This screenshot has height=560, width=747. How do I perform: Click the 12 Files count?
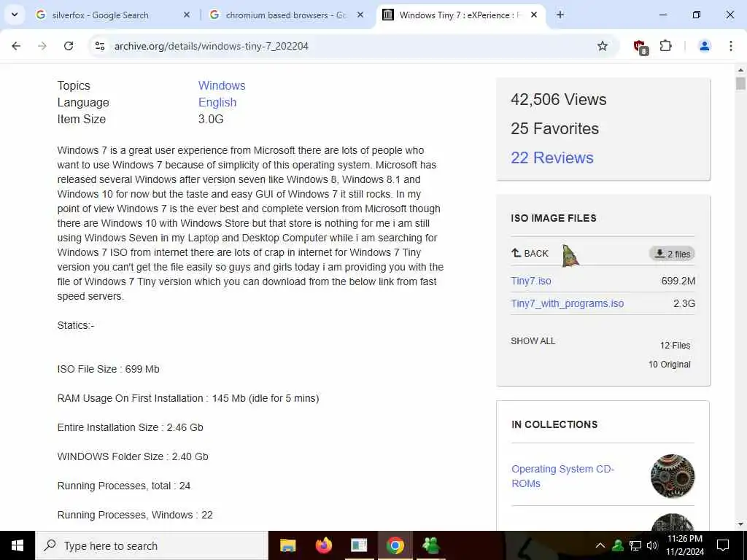click(675, 346)
